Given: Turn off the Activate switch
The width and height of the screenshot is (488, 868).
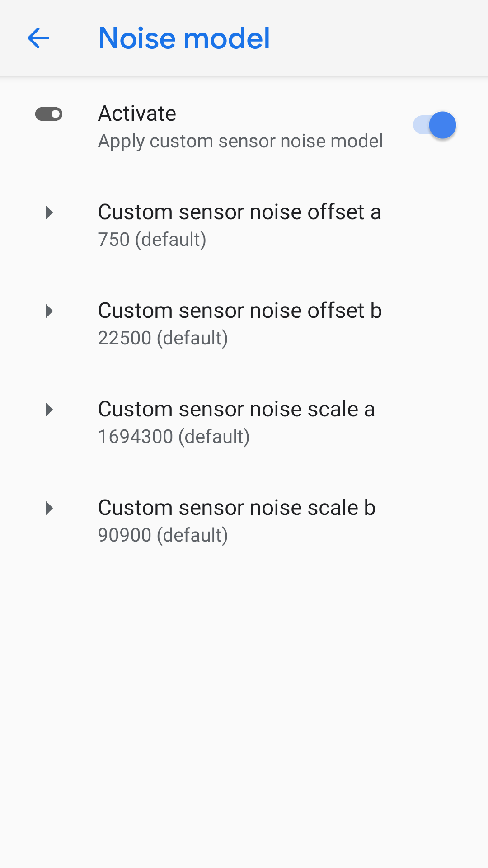Looking at the screenshot, I should 434,125.
